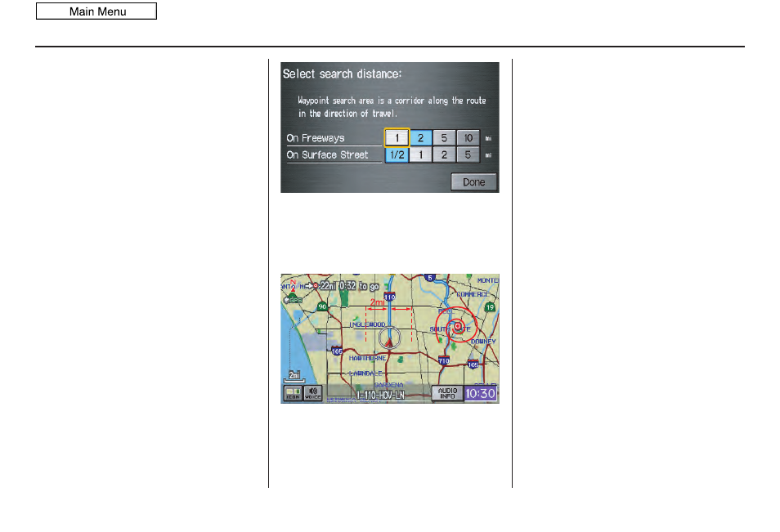Select 10 miles for On Freeways
This screenshot has height=532, width=780.
[468, 138]
